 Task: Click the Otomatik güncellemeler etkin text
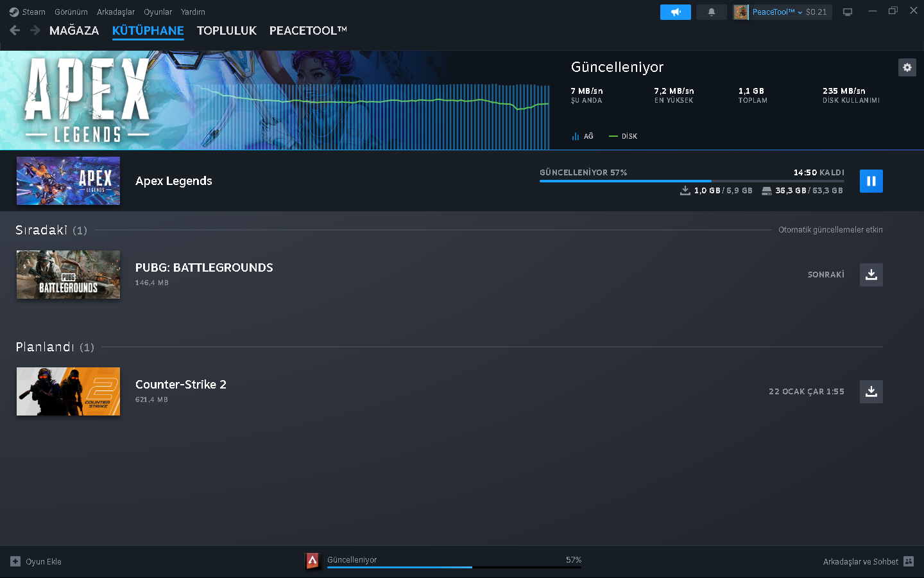point(830,230)
